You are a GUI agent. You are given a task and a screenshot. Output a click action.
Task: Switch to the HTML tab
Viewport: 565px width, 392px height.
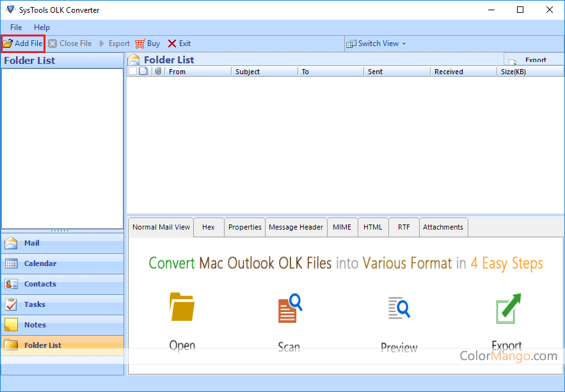click(372, 227)
